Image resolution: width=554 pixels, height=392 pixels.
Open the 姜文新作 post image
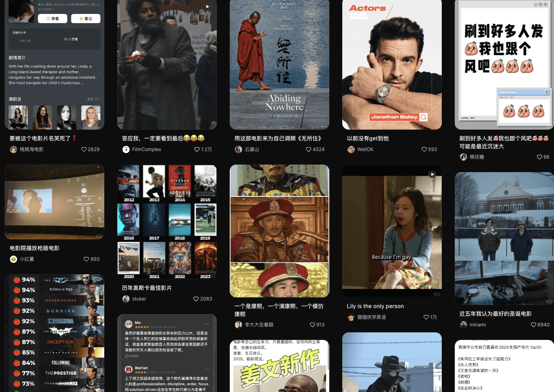coord(279,366)
